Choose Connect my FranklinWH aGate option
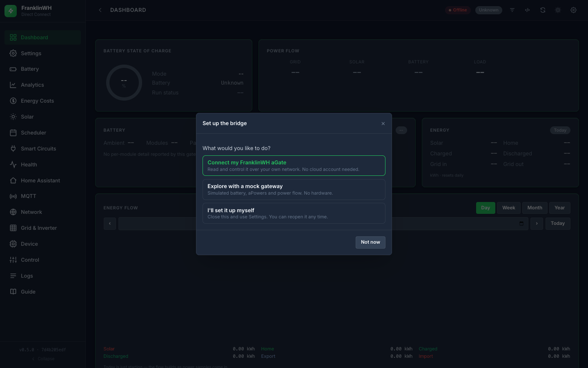This screenshot has width=588, height=368. pos(294,166)
